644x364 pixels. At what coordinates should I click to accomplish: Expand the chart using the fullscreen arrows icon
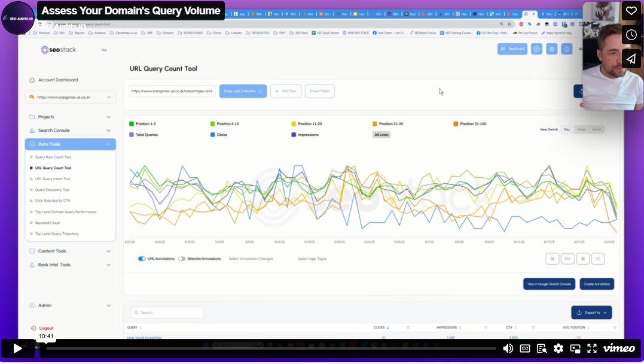598,259
